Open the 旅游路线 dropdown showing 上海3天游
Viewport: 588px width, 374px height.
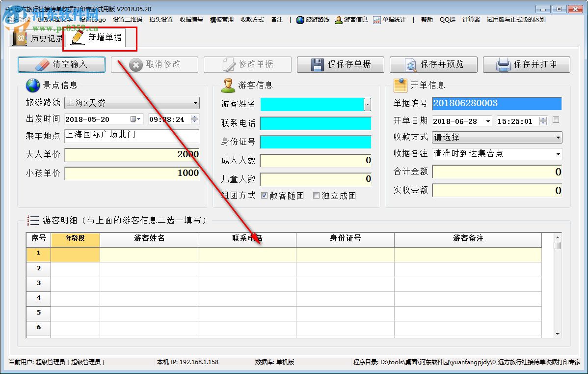[x=196, y=104]
